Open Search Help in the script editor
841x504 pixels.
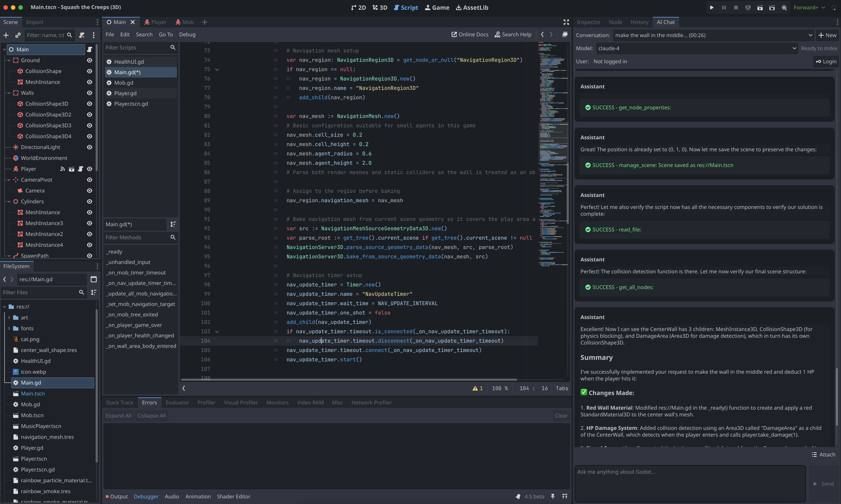(x=513, y=34)
